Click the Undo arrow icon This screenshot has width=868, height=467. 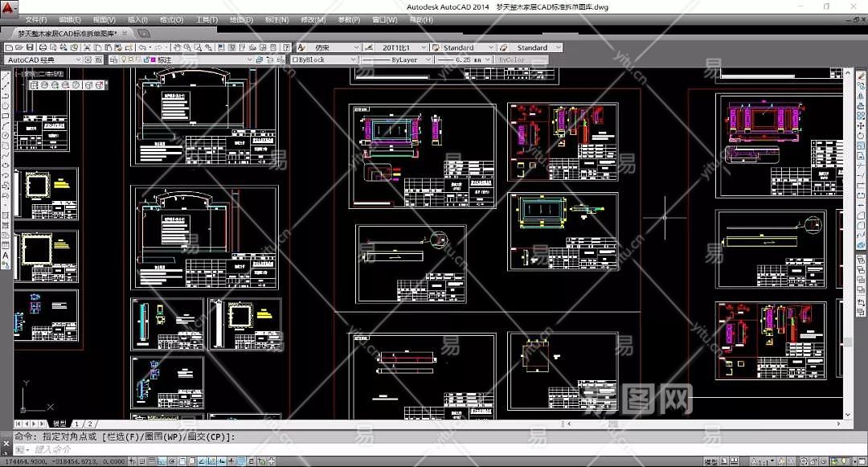point(143,47)
